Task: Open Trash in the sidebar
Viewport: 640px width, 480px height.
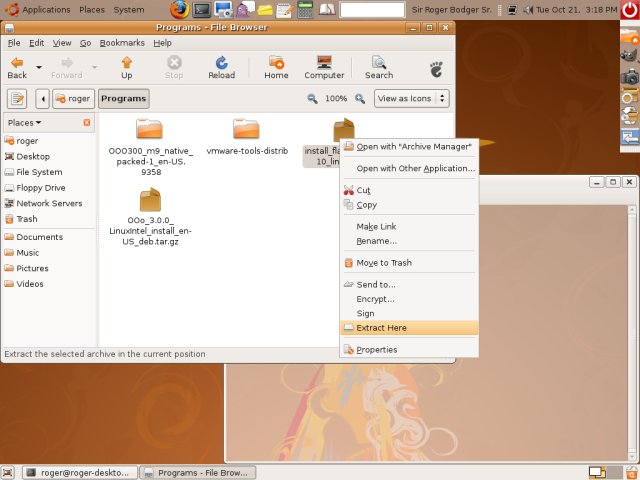Action: pyautogui.click(x=49, y=219)
